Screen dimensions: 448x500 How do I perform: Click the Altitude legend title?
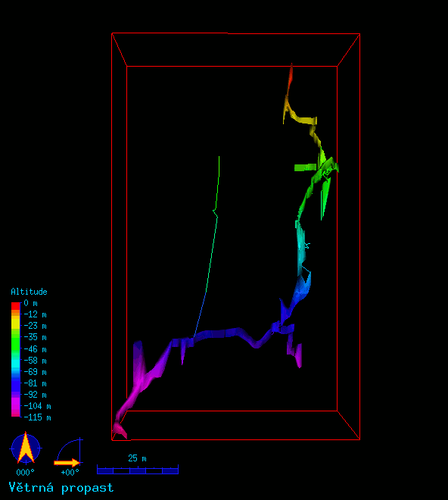[x=29, y=292]
